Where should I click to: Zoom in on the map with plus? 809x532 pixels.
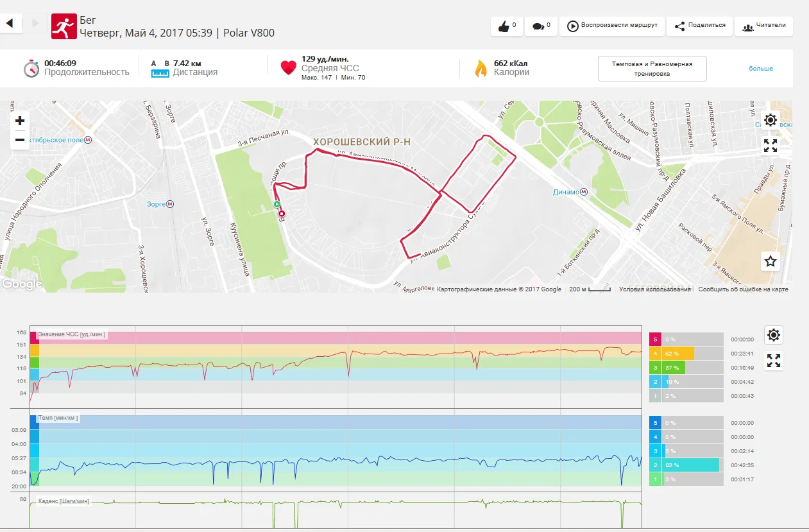pyautogui.click(x=20, y=121)
